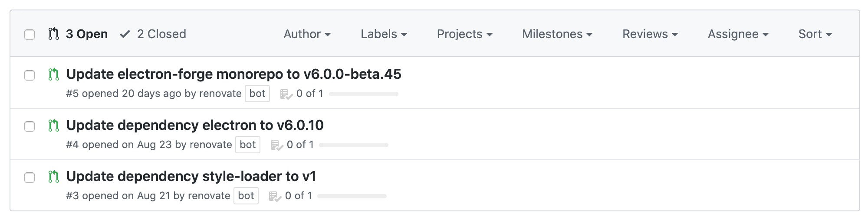Expand the Labels filter dropdown

[x=384, y=34]
